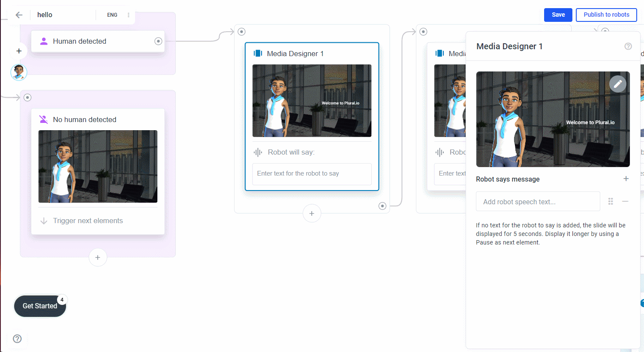
Task: Go back using the left arrow icon
Action: click(x=19, y=15)
